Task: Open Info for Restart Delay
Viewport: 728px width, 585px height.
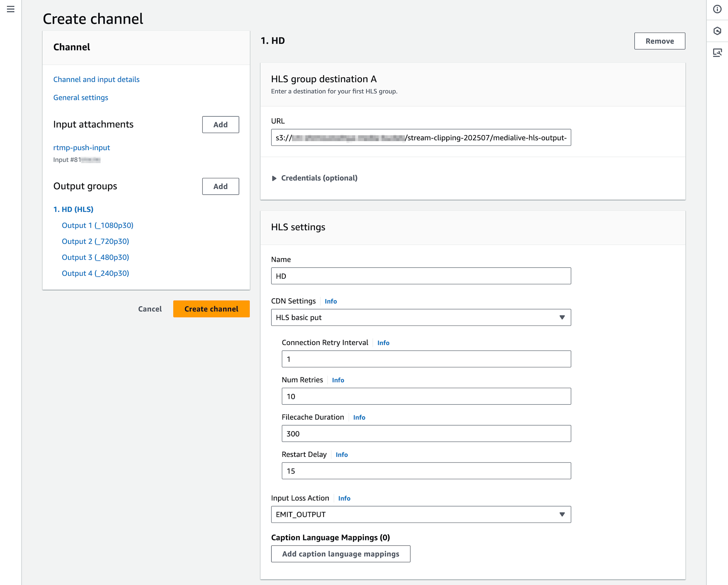Action: tap(341, 455)
